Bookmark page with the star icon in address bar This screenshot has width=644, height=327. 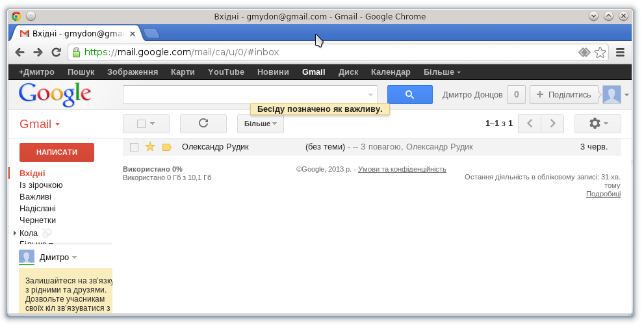click(600, 52)
